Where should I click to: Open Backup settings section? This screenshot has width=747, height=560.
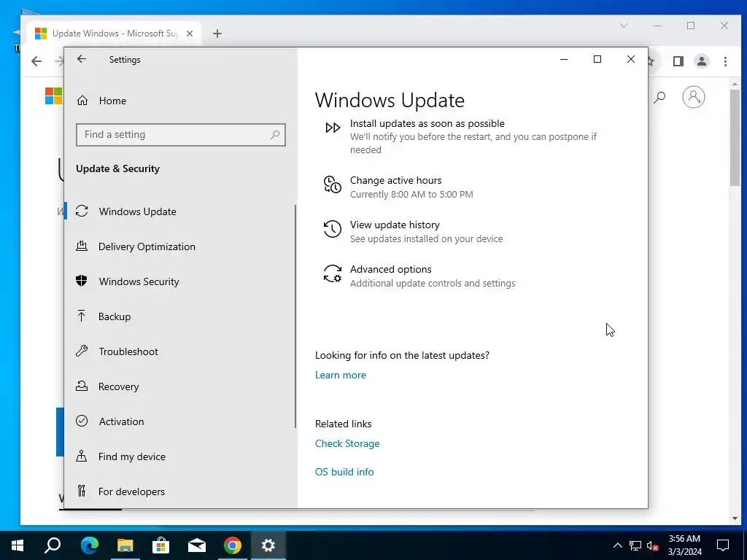click(x=115, y=316)
